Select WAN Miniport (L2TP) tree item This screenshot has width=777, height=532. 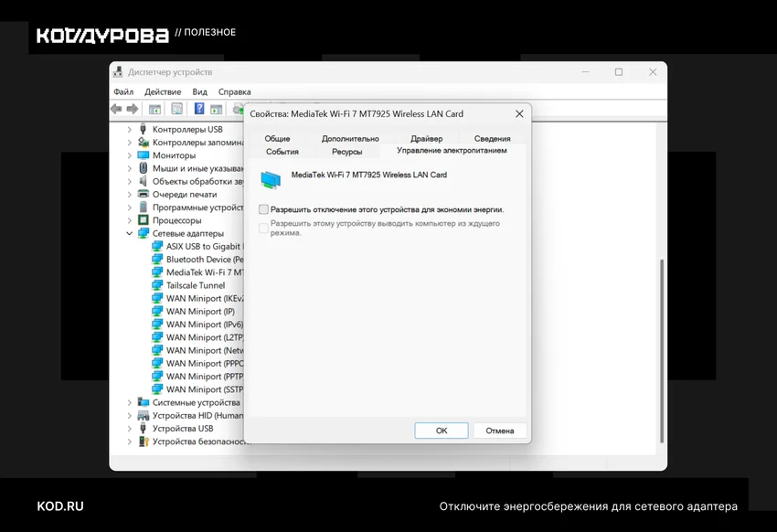[205, 336]
